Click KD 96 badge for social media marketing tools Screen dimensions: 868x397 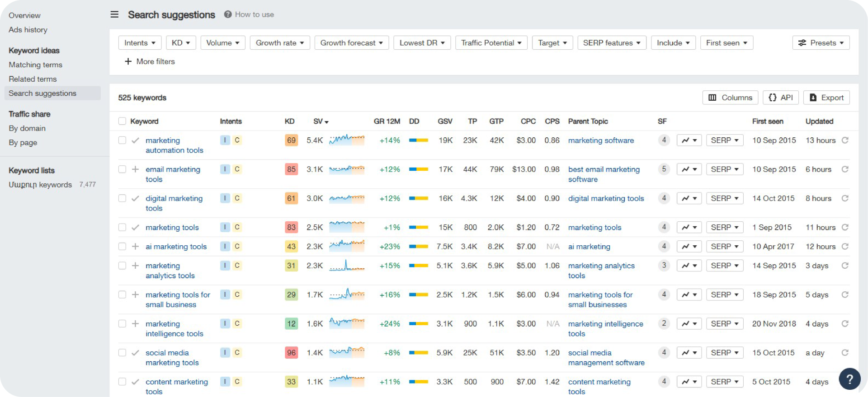pyautogui.click(x=291, y=353)
